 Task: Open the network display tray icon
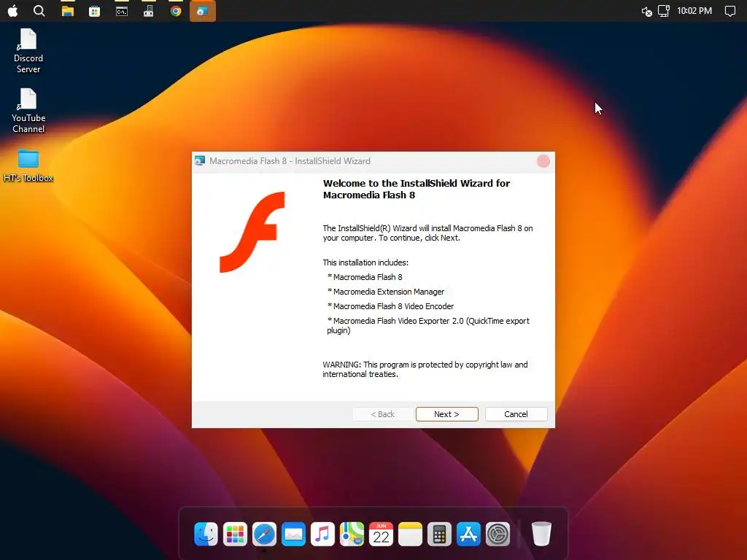[664, 10]
